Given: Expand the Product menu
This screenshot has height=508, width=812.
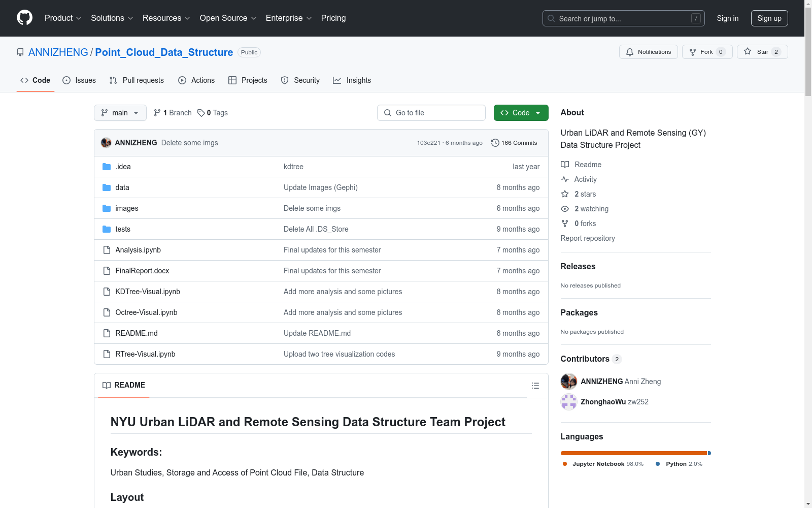Looking at the screenshot, I should 63,18.
